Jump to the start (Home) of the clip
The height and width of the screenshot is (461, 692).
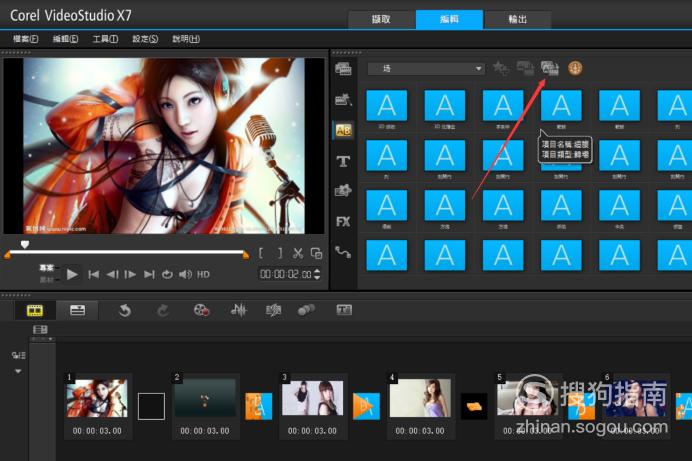point(94,274)
